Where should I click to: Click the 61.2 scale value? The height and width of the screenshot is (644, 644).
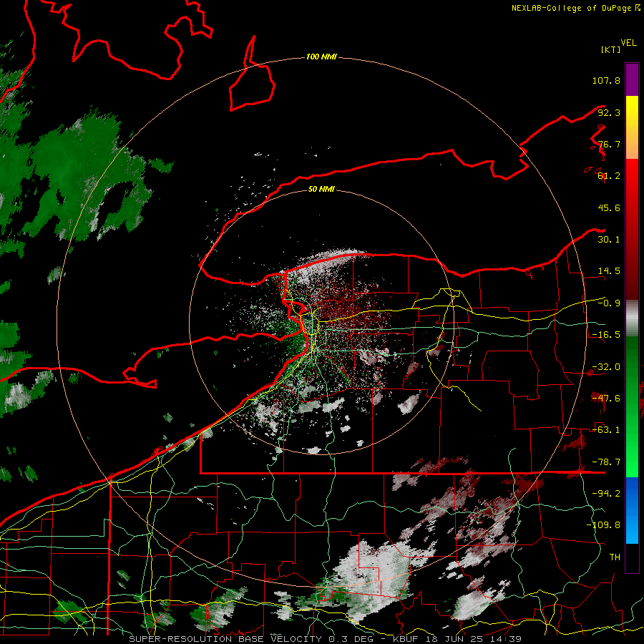pos(609,176)
